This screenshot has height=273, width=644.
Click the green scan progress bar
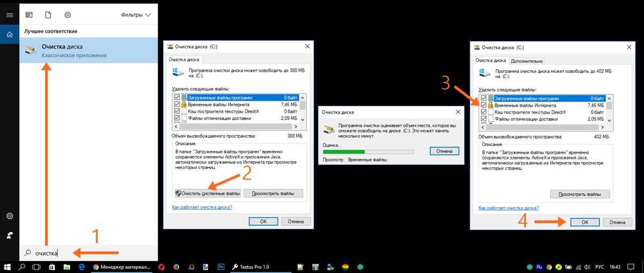click(368, 152)
